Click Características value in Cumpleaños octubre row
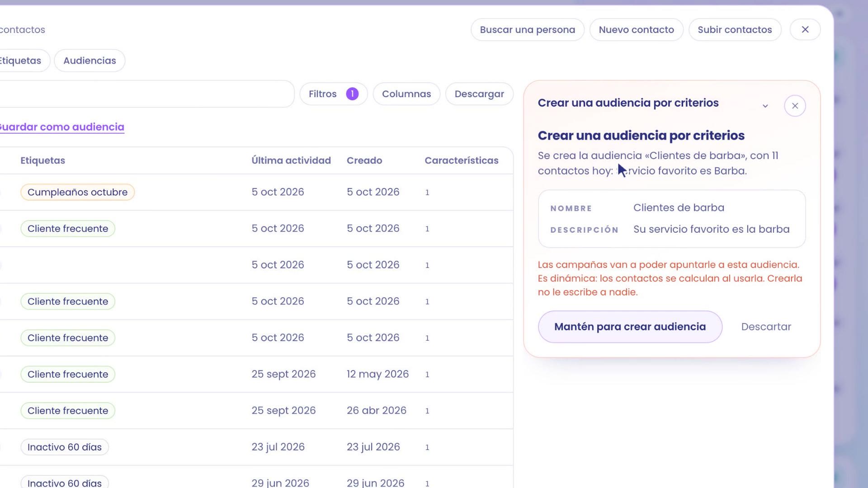The image size is (868, 488). (427, 192)
